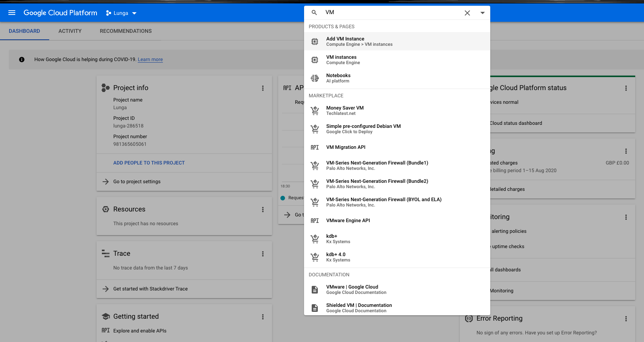Click the Money Saver VM marketplace cart icon
This screenshot has width=644, height=342.
[315, 111]
